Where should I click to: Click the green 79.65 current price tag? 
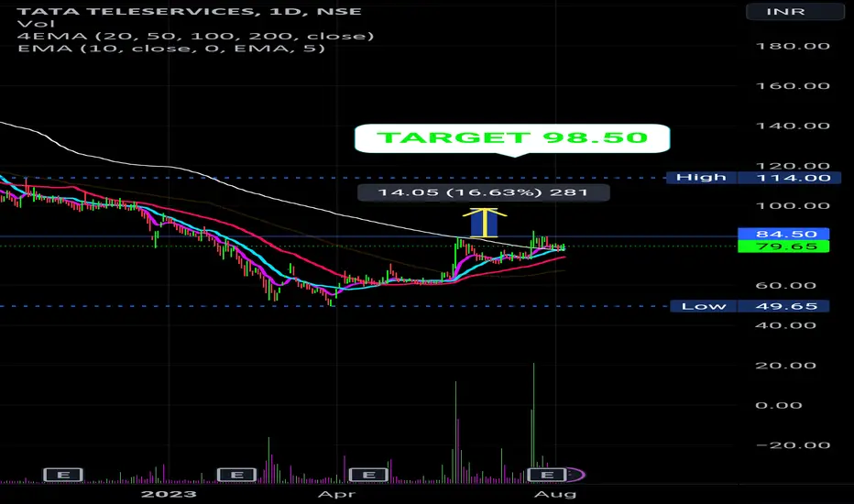(783, 247)
